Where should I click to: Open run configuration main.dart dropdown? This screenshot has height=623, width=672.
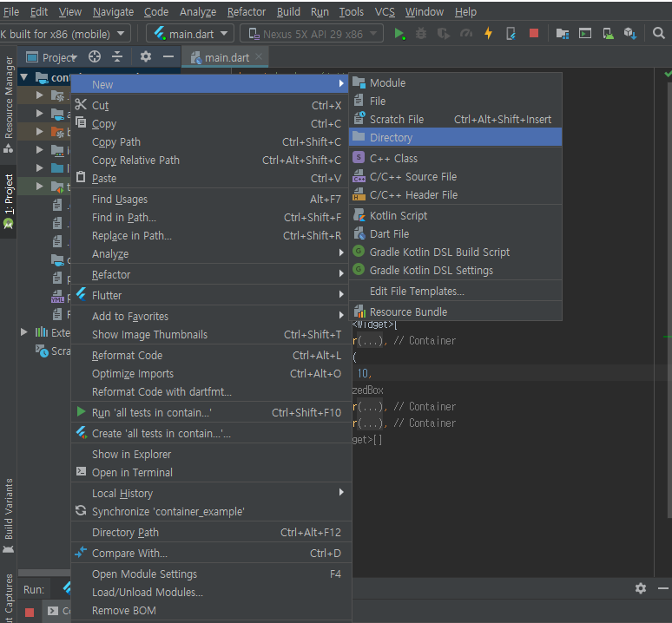click(x=190, y=33)
